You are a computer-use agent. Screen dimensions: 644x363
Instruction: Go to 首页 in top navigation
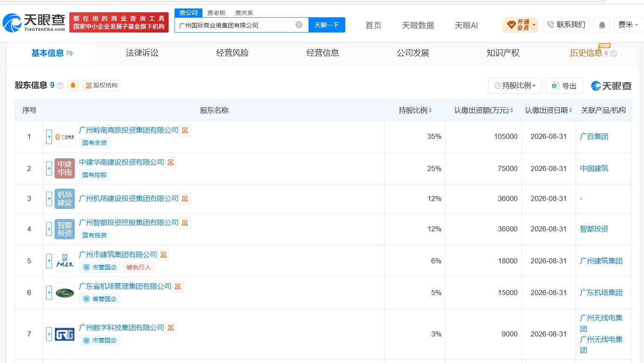(373, 25)
